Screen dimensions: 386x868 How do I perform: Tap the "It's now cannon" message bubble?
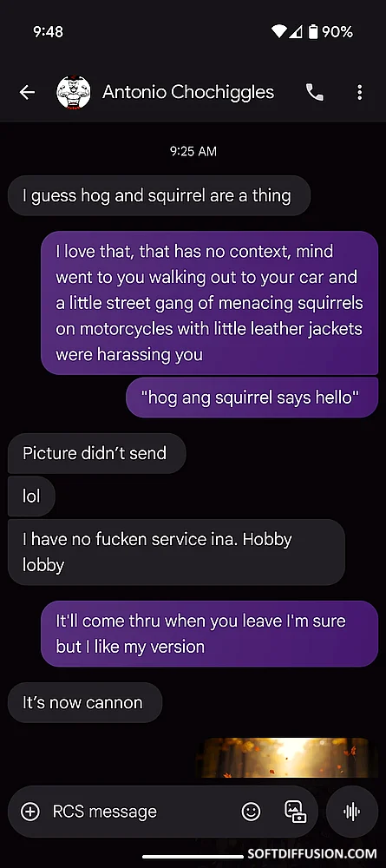click(x=85, y=702)
